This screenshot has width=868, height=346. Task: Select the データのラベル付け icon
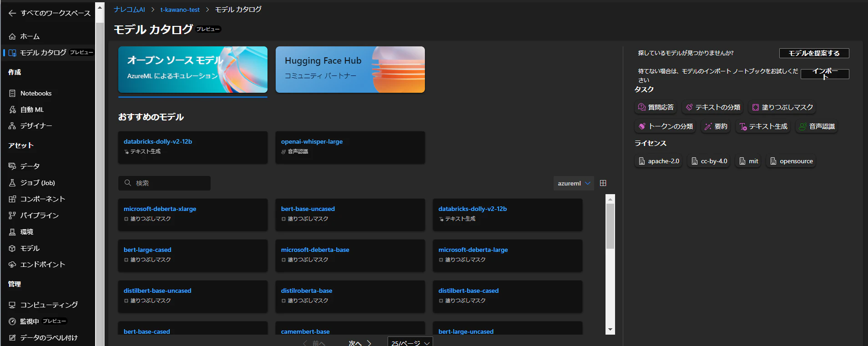click(12, 338)
